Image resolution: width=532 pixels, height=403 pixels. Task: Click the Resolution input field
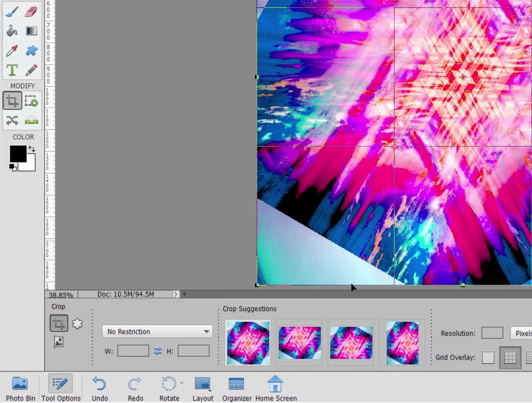point(492,333)
